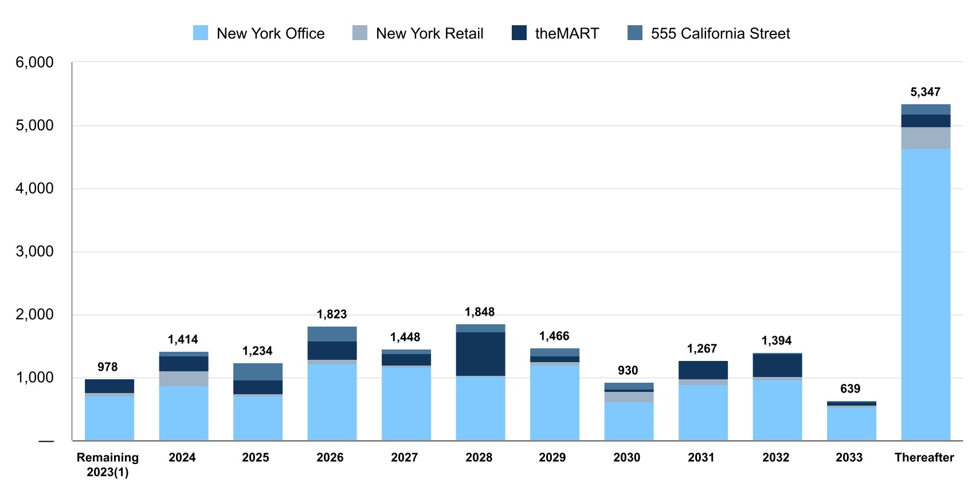Click the Remaining 2023(1) axis label
The height and width of the screenshot is (487, 980).
(x=108, y=465)
